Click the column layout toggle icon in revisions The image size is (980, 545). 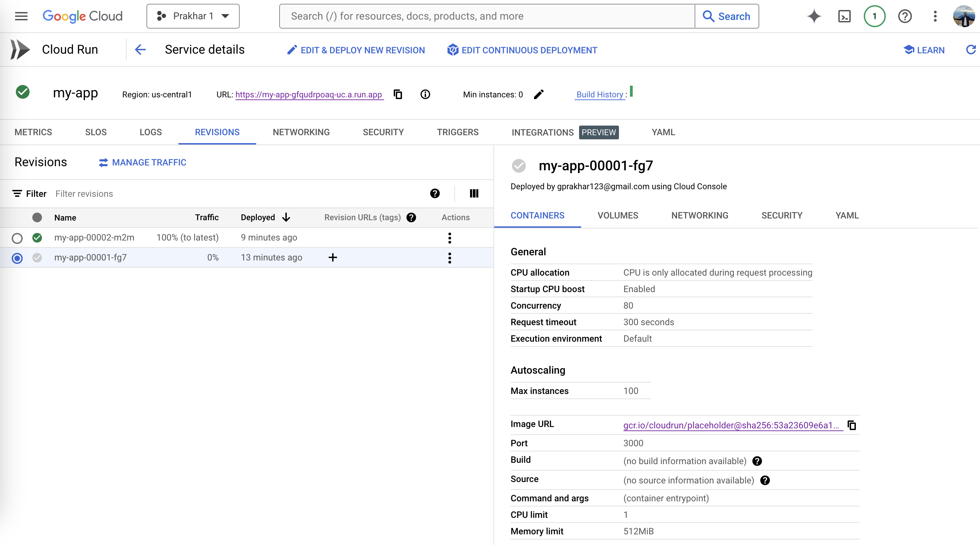[x=474, y=193]
